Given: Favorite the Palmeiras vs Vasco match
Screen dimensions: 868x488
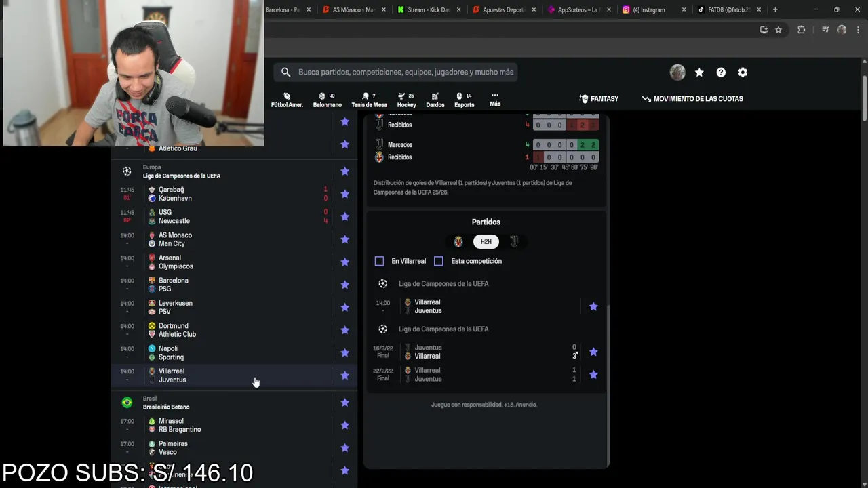Looking at the screenshot, I should 344,448.
